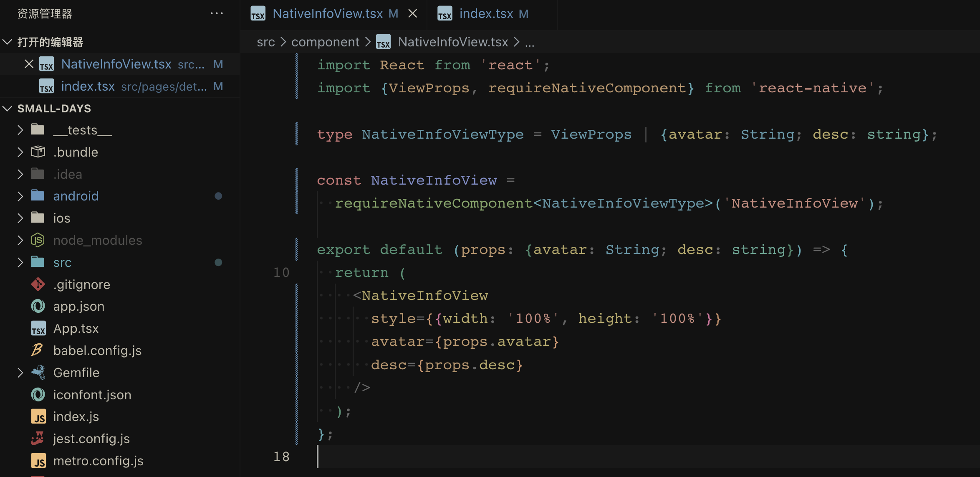Click the node_modules folder icon
Screen dimensions: 980x477
tap(39, 239)
